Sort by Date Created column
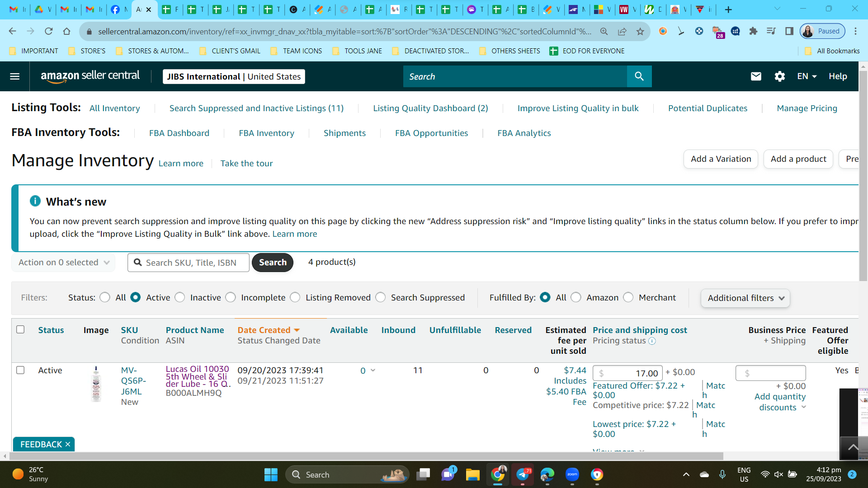The image size is (868, 488). tap(269, 330)
